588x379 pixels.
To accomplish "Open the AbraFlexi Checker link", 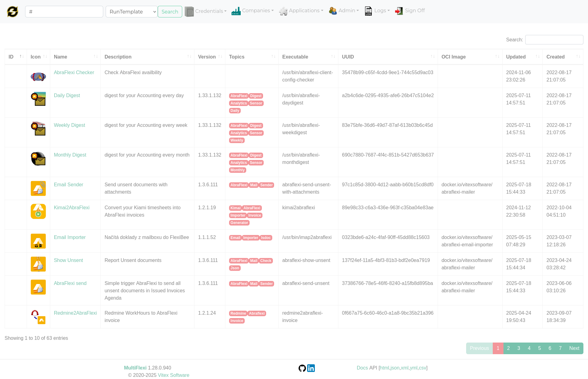I will (x=74, y=73).
